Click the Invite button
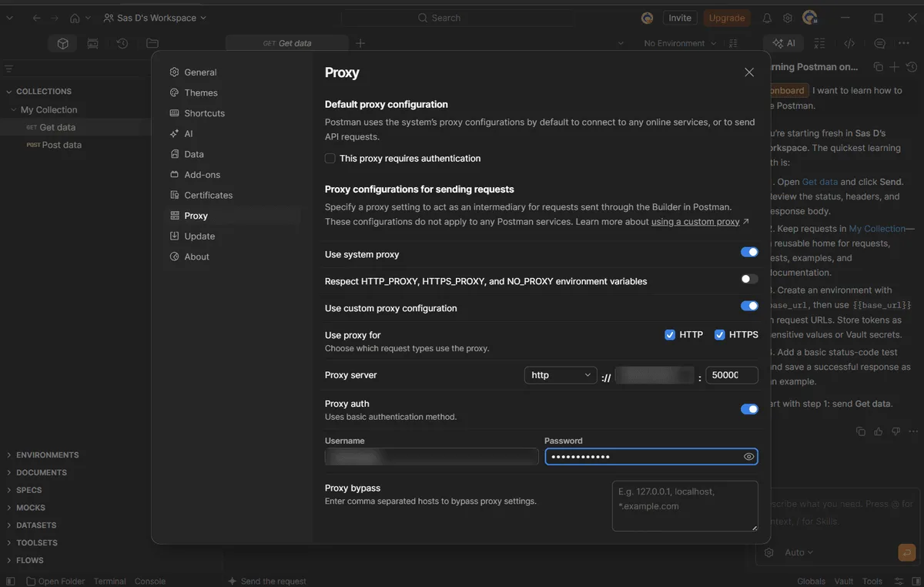The height and width of the screenshot is (587, 924). (680, 18)
